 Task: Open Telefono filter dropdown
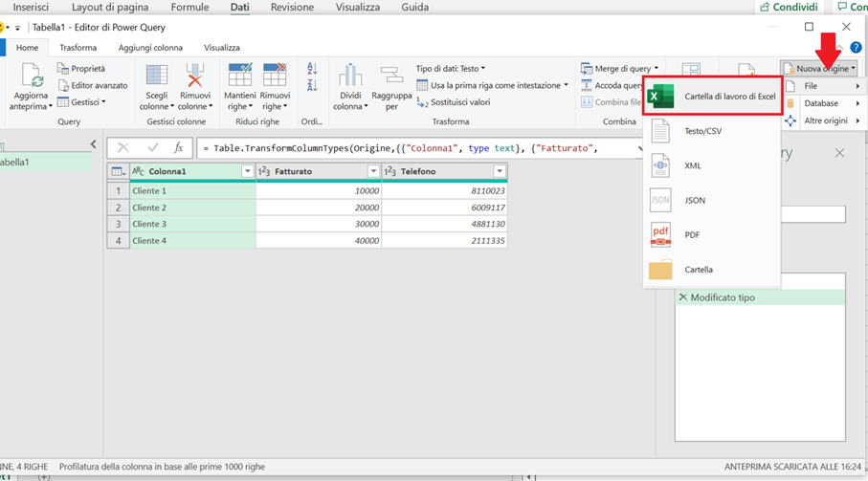pyautogui.click(x=500, y=171)
